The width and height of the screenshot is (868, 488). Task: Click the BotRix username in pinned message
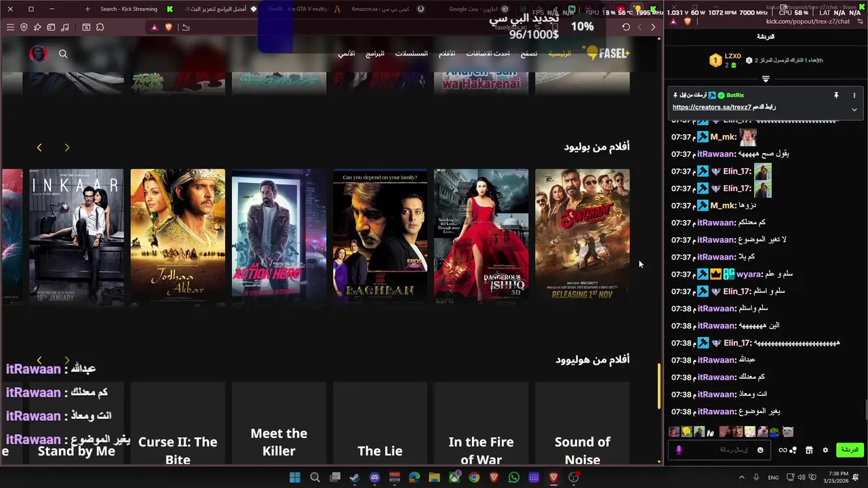pos(735,96)
